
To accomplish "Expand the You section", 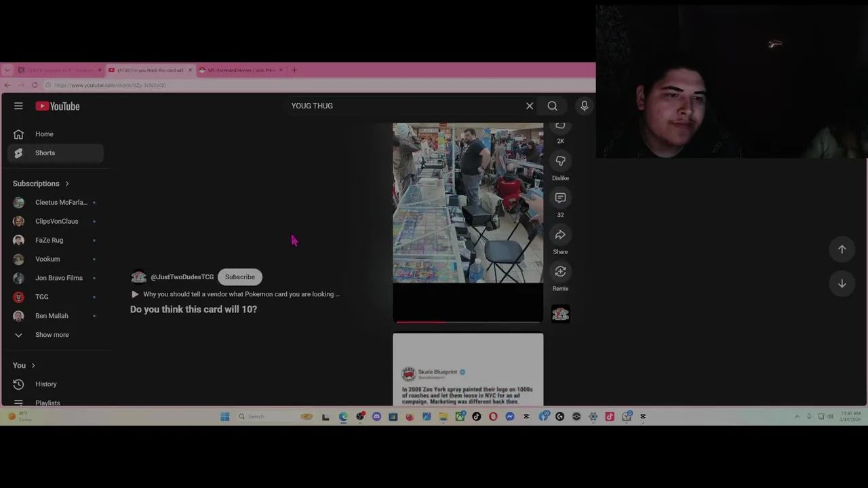I will click(24, 365).
